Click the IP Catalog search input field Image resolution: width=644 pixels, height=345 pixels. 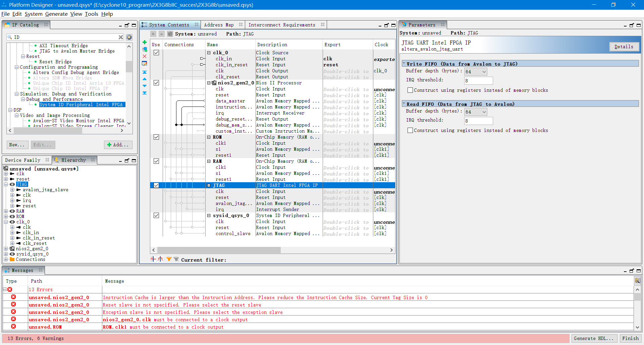point(65,37)
